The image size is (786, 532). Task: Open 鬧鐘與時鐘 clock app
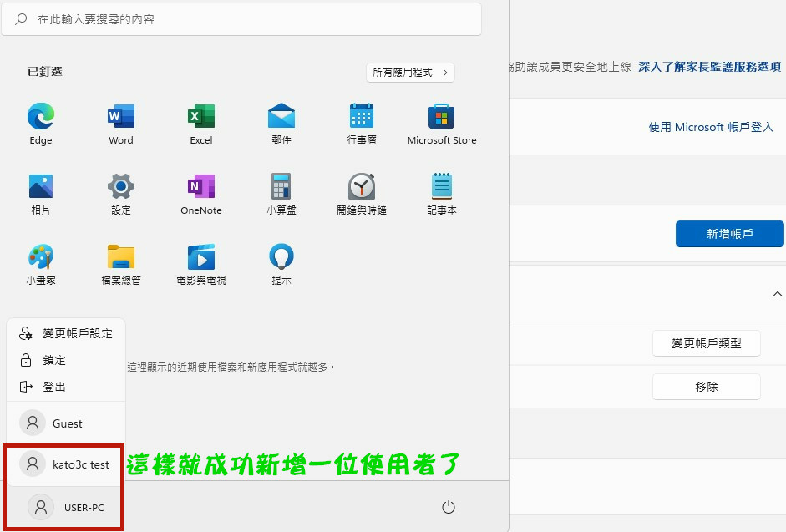pos(362,194)
